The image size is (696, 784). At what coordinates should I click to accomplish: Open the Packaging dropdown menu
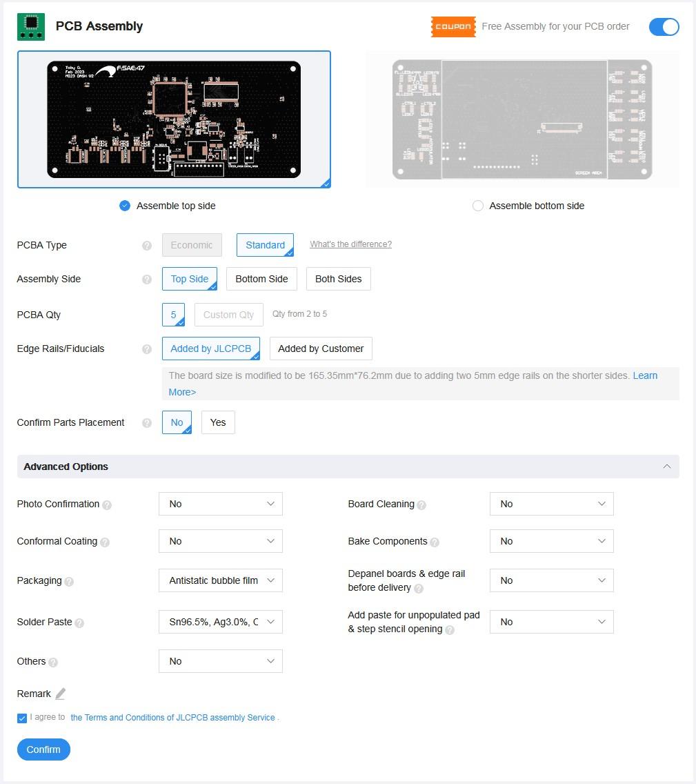click(220, 580)
